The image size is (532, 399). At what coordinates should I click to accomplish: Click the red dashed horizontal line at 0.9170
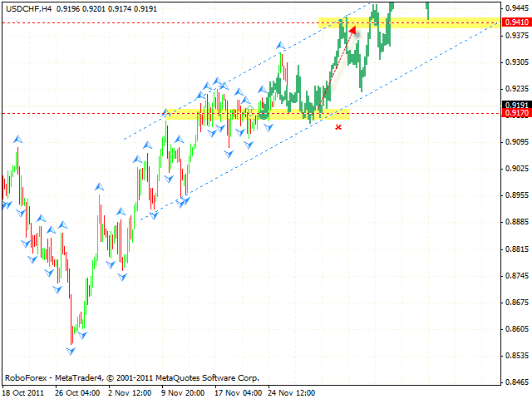(83, 114)
